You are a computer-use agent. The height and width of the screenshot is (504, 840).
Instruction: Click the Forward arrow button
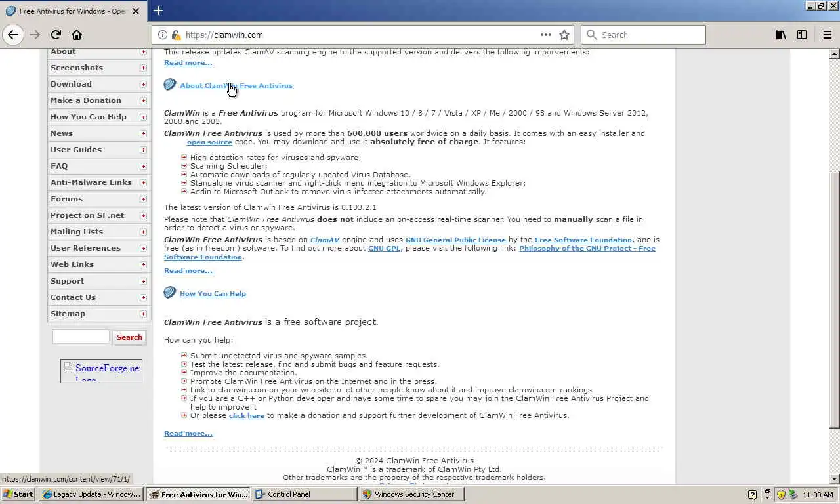coord(35,35)
